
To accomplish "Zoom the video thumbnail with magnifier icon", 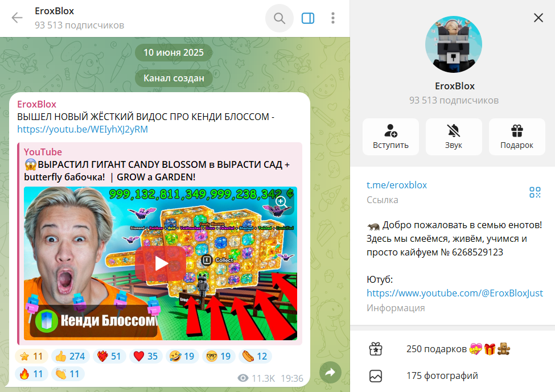I will [x=281, y=202].
